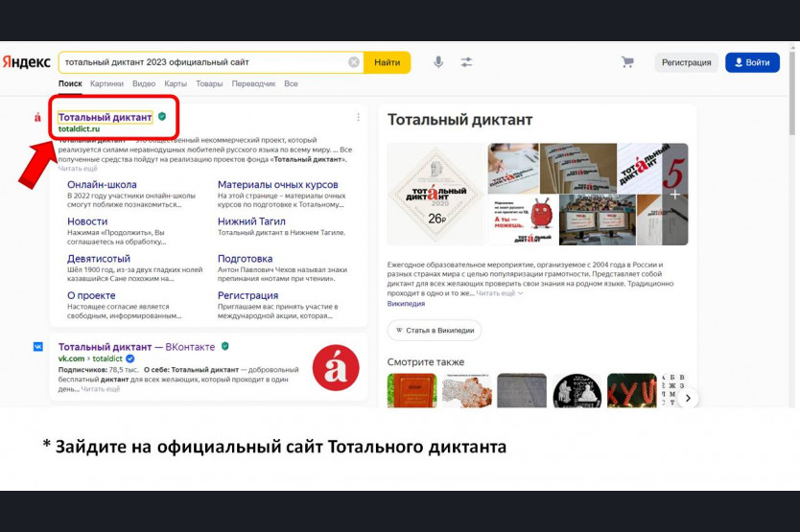Open search settings sliders icon

coord(466,62)
